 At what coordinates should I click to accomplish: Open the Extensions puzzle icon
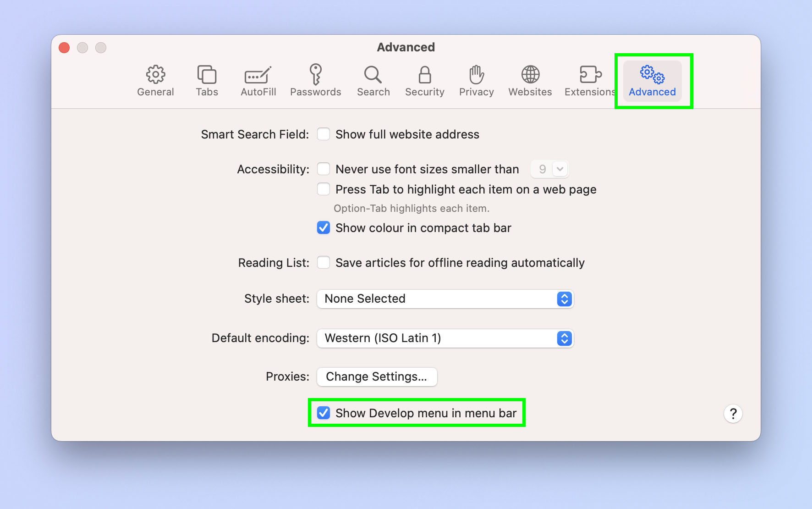[590, 80]
